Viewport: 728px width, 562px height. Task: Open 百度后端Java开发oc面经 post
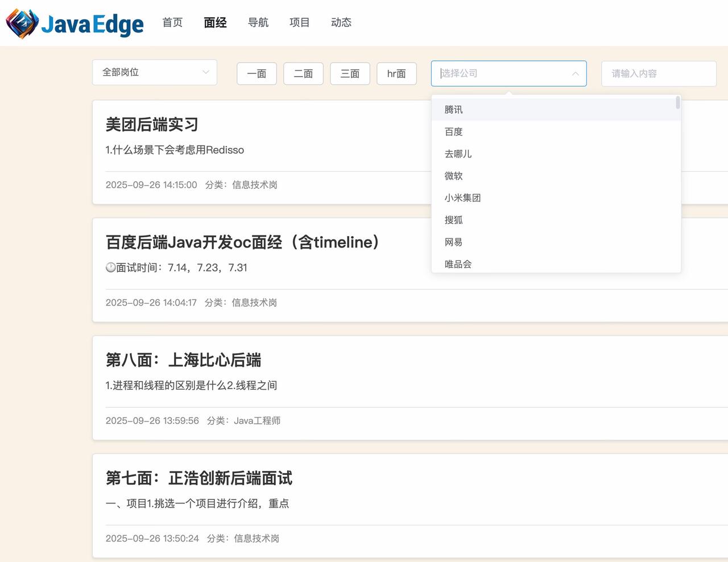point(243,242)
